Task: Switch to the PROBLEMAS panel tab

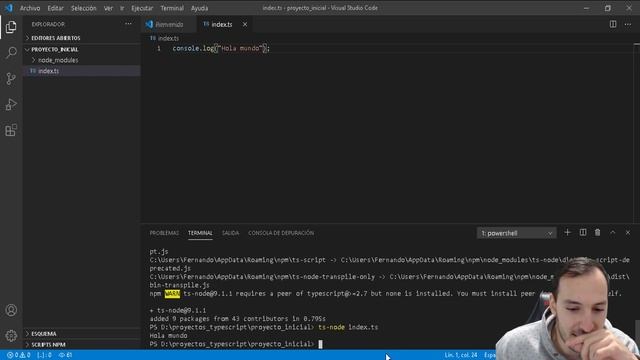Action: [x=164, y=233]
